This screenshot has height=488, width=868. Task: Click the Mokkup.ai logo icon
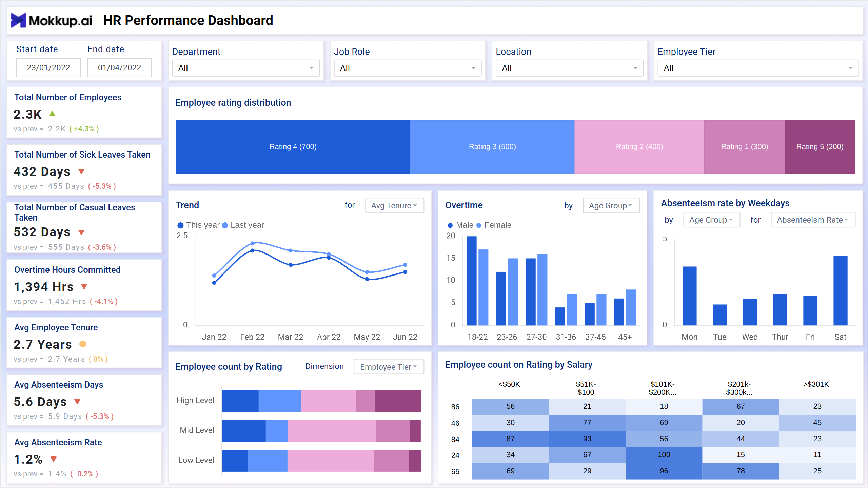(18, 20)
